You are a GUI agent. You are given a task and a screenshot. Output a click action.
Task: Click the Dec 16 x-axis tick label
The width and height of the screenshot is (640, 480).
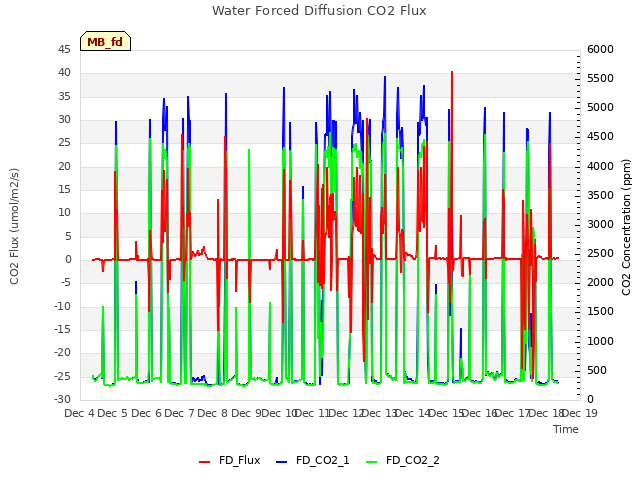tap(480, 413)
